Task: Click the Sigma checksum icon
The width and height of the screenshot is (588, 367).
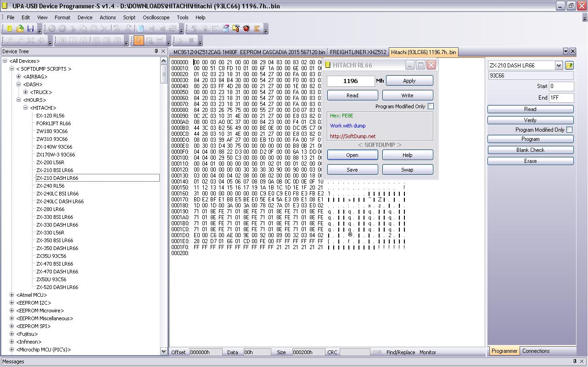Action: [257, 28]
